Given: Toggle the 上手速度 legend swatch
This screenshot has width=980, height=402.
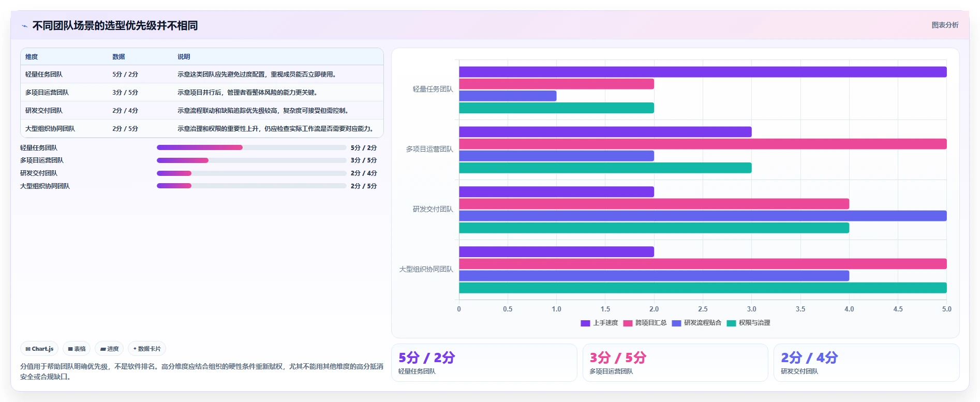Looking at the screenshot, I should coord(585,323).
